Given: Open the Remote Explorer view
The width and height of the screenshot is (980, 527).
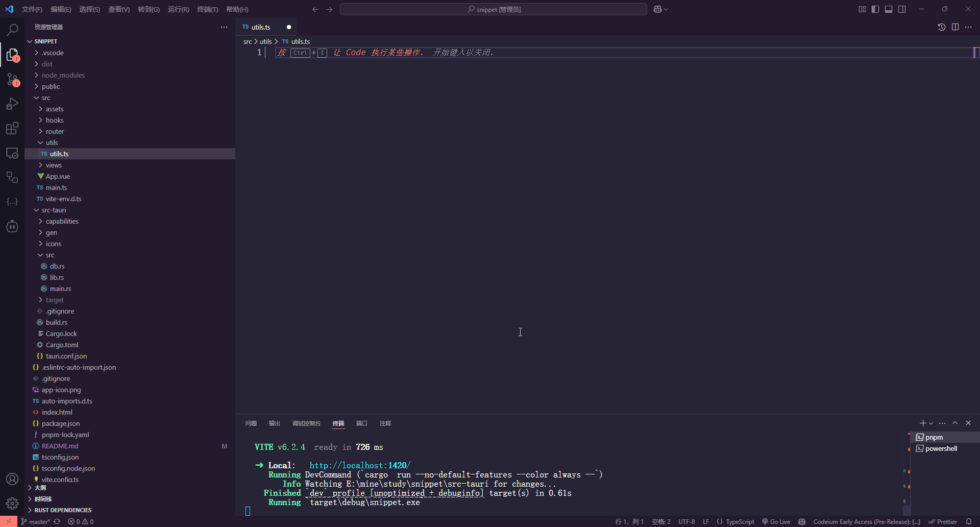Looking at the screenshot, I should tap(12, 153).
